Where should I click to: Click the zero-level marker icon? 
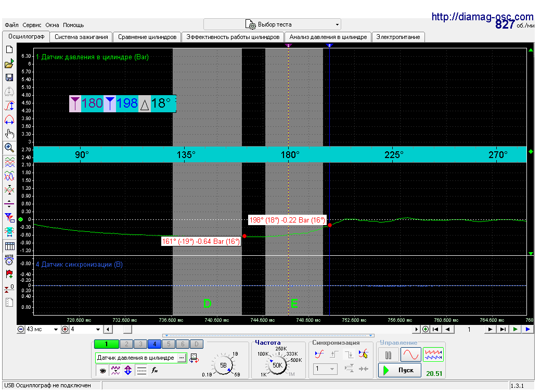(x=9, y=288)
